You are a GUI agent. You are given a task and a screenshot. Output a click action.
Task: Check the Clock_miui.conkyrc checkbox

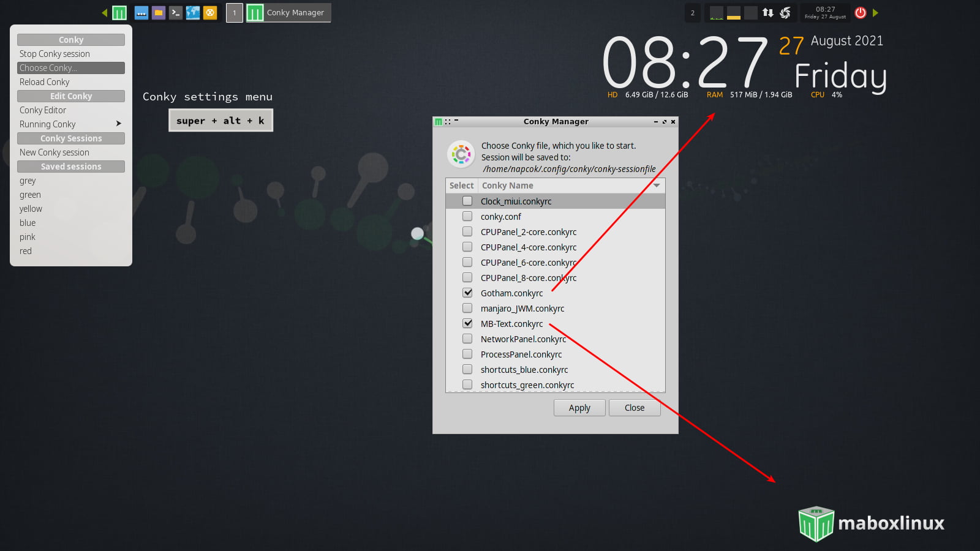[x=467, y=201]
